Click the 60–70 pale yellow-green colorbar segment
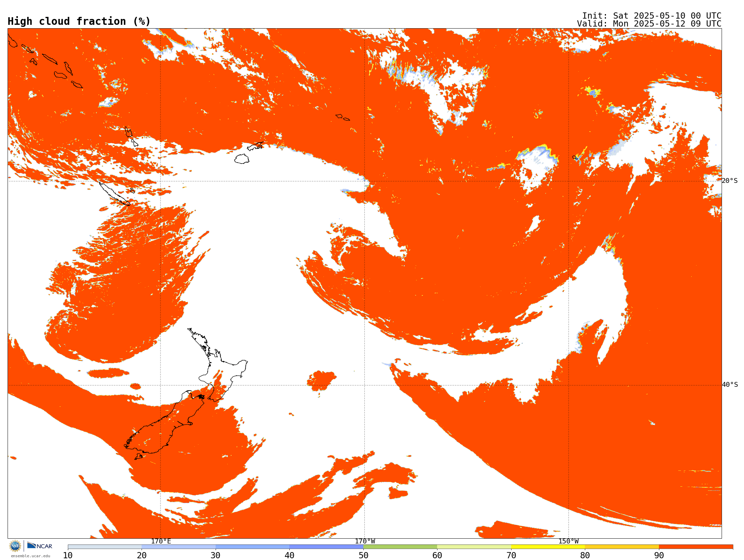This screenshot has height=560, width=744. 474,547
